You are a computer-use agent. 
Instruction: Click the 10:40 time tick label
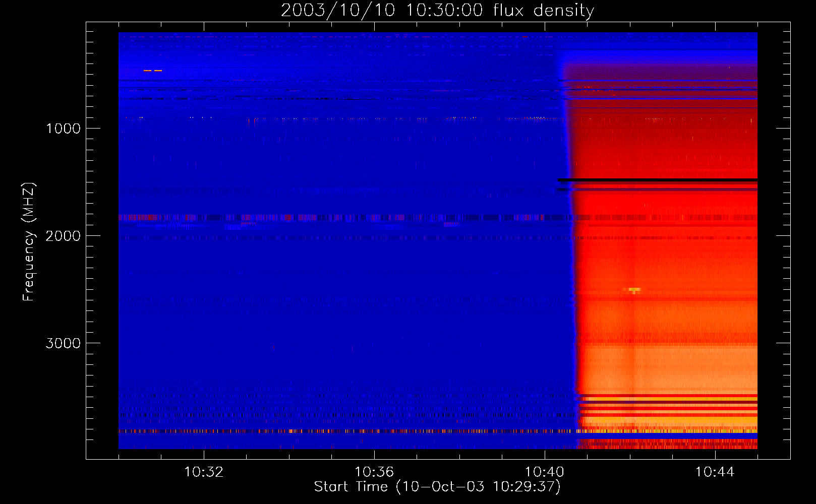[545, 472]
